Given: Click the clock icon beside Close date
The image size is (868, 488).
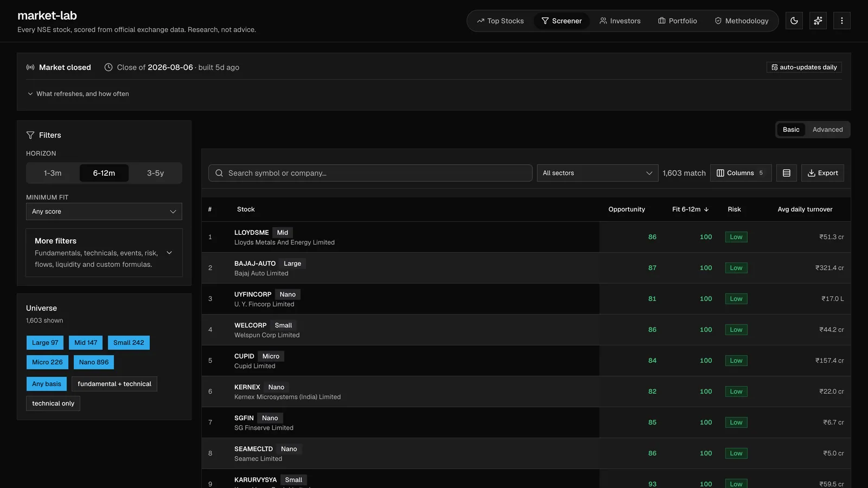Looking at the screenshot, I should 108,67.
